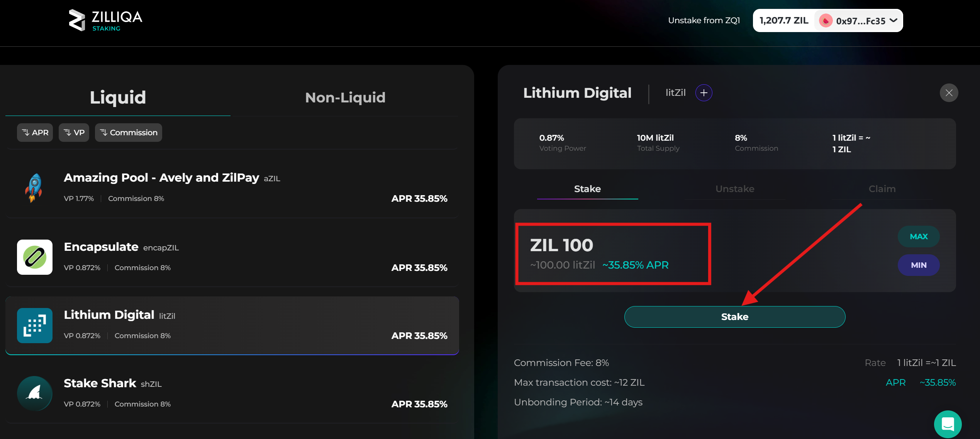This screenshot has height=439, width=980.
Task: Click the plus icon to add litZil token
Action: point(704,93)
